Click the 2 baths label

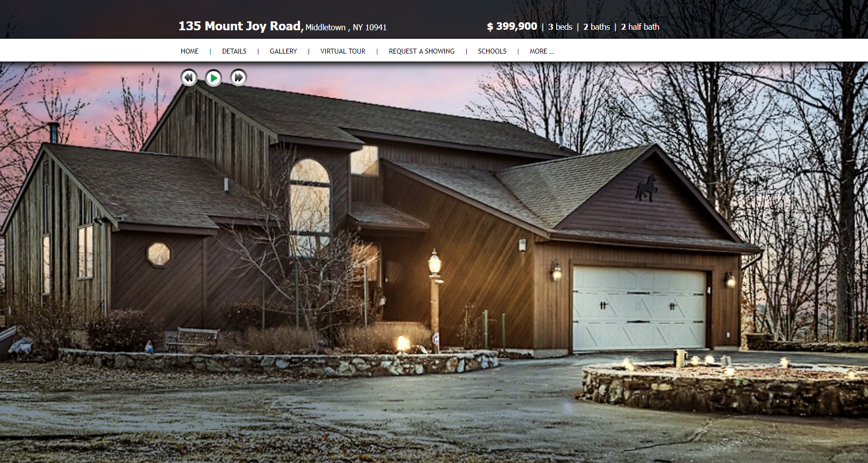(x=597, y=27)
